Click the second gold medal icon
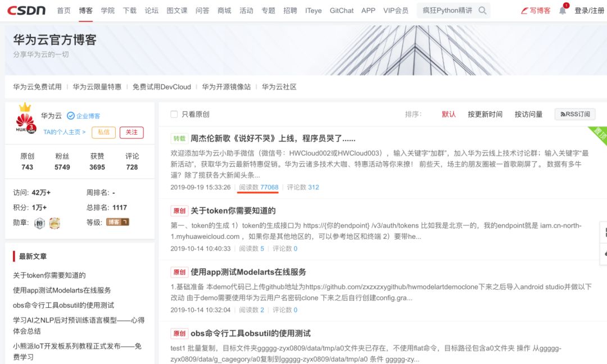 [x=55, y=223]
